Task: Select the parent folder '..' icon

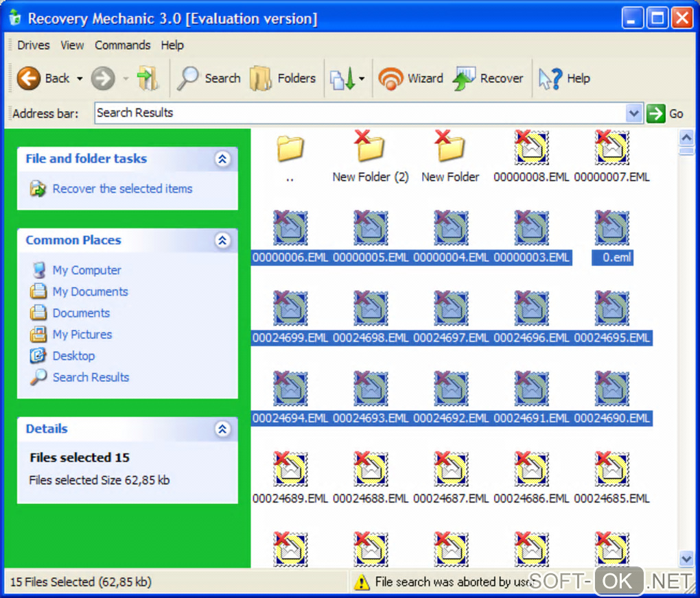Action: click(290, 148)
